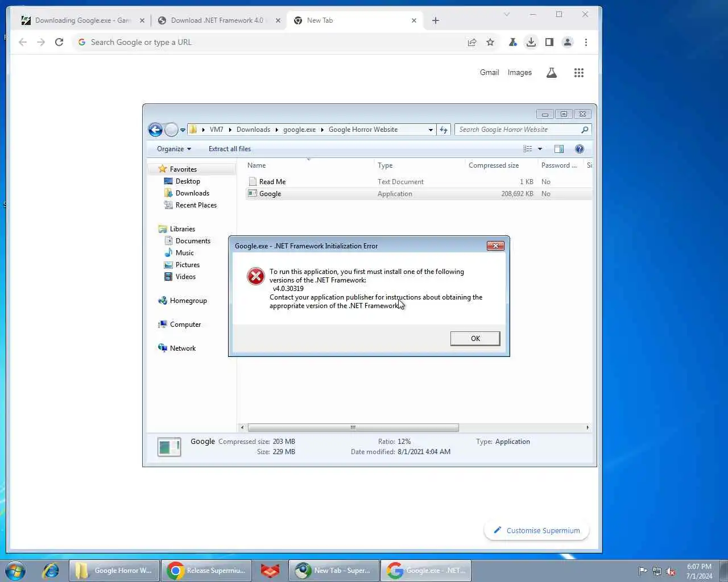Toggle the browser side panel icon

point(549,42)
